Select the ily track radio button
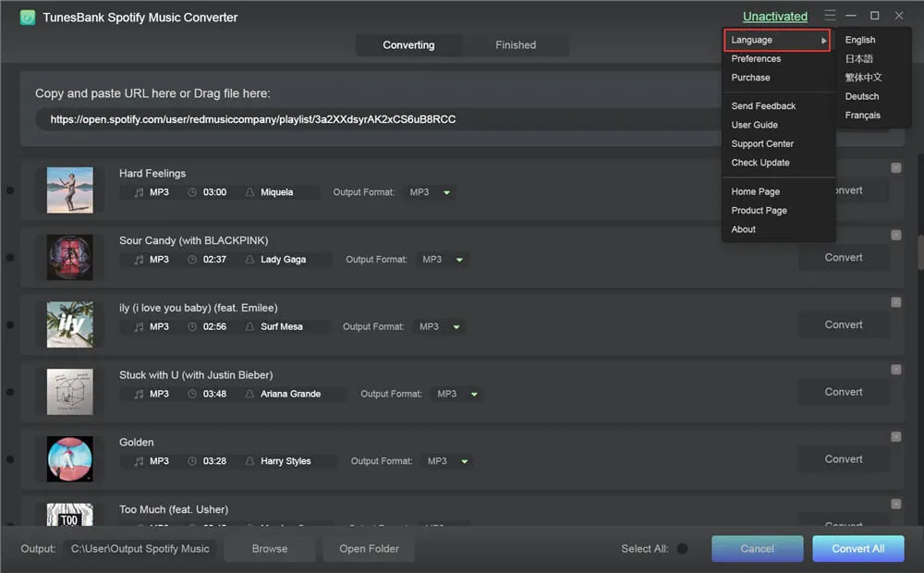Image resolution: width=924 pixels, height=573 pixels. point(10,324)
